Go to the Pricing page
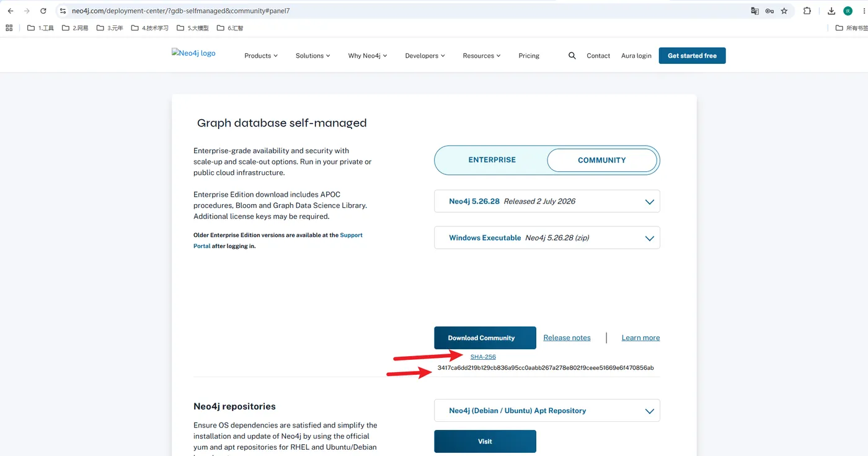Image resolution: width=868 pixels, height=456 pixels. click(529, 56)
